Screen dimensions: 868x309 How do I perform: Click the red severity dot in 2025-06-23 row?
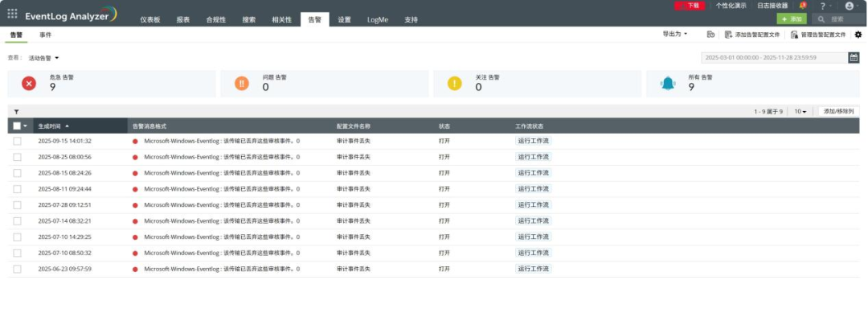coord(135,269)
